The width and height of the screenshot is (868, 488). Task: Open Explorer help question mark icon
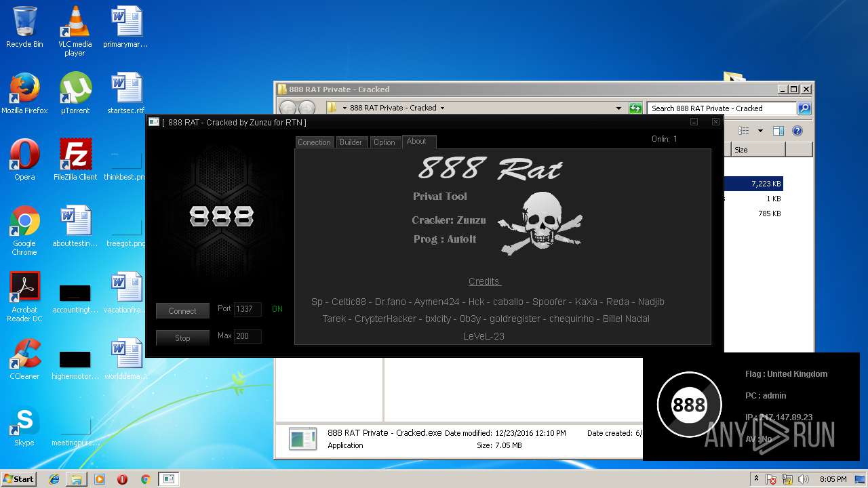pyautogui.click(x=797, y=131)
